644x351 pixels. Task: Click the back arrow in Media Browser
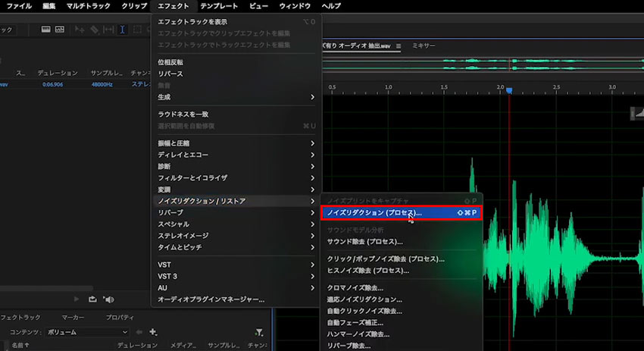tap(139, 332)
